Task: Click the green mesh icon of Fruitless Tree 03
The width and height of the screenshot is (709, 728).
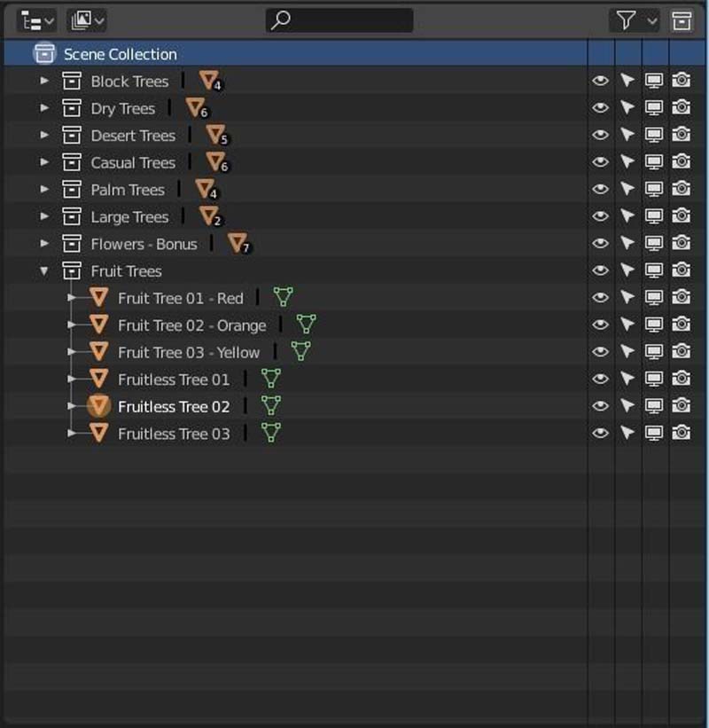Action: pos(271,433)
